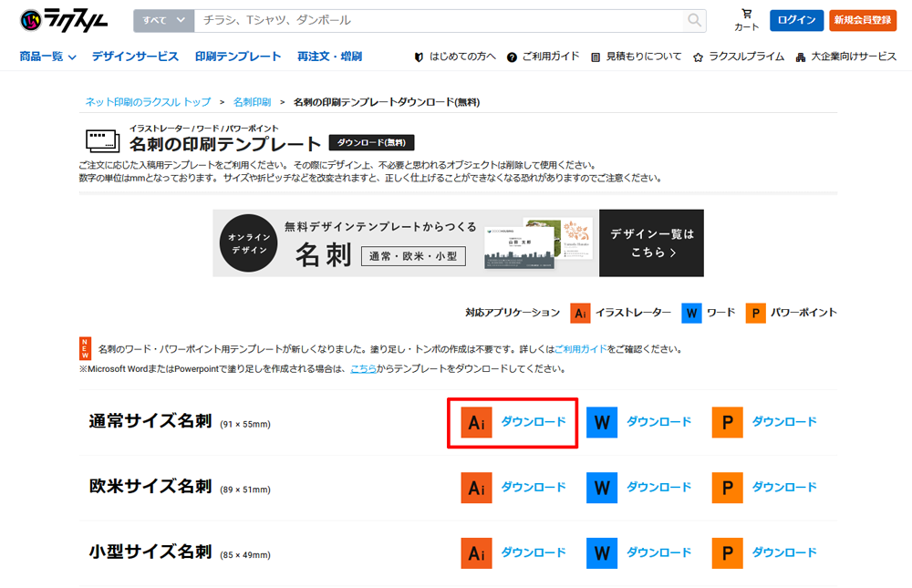Click the PowerPoint icon for 小型サイズ名刺
Image resolution: width=912 pixels, height=588 pixels.
(727, 553)
